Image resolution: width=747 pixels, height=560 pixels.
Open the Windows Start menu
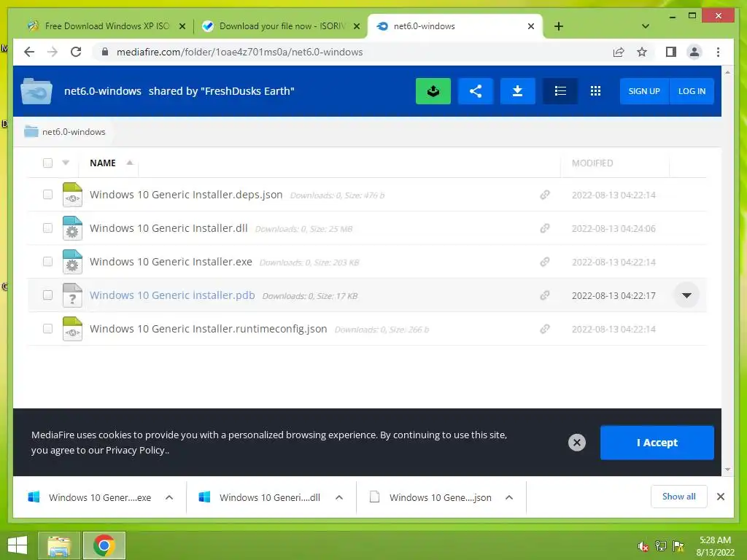[18, 545]
